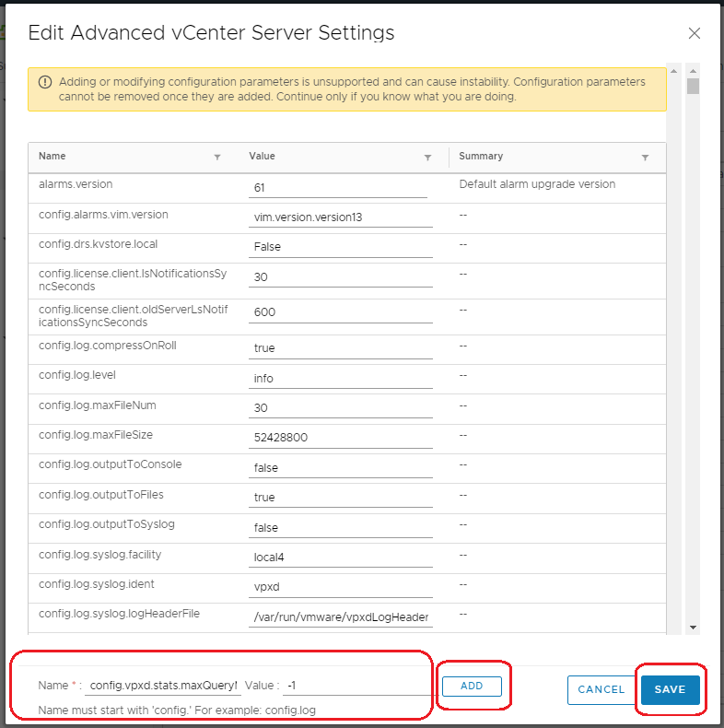
Task: Open the Summary column filter
Action: pos(645,158)
